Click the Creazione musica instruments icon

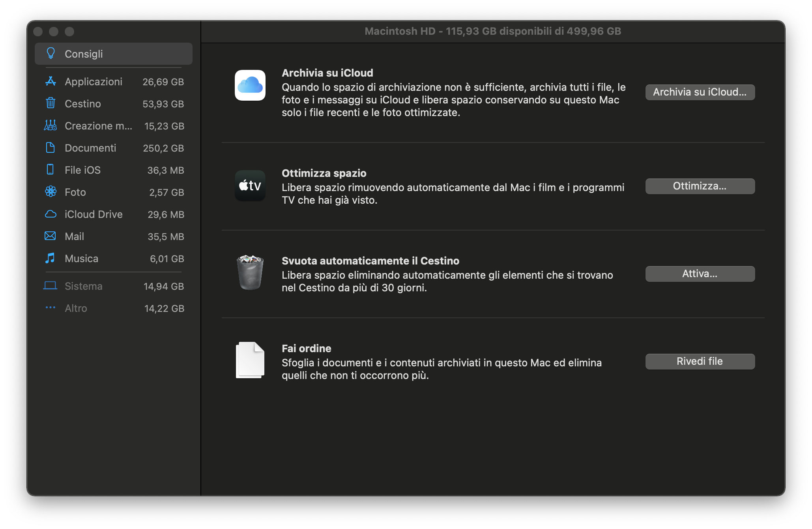(x=51, y=125)
